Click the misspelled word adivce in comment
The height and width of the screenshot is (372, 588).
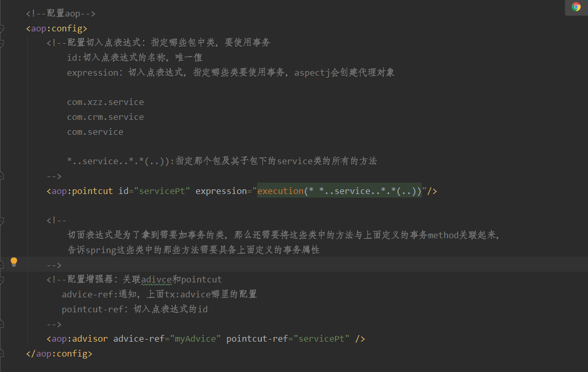click(x=156, y=280)
